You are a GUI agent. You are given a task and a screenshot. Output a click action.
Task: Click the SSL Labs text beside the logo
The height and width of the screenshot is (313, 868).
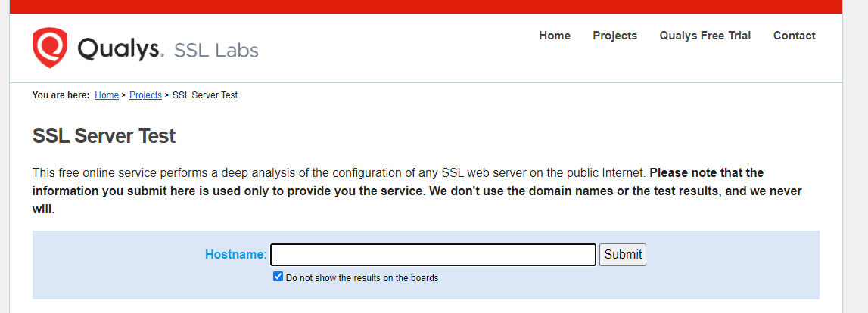216,51
